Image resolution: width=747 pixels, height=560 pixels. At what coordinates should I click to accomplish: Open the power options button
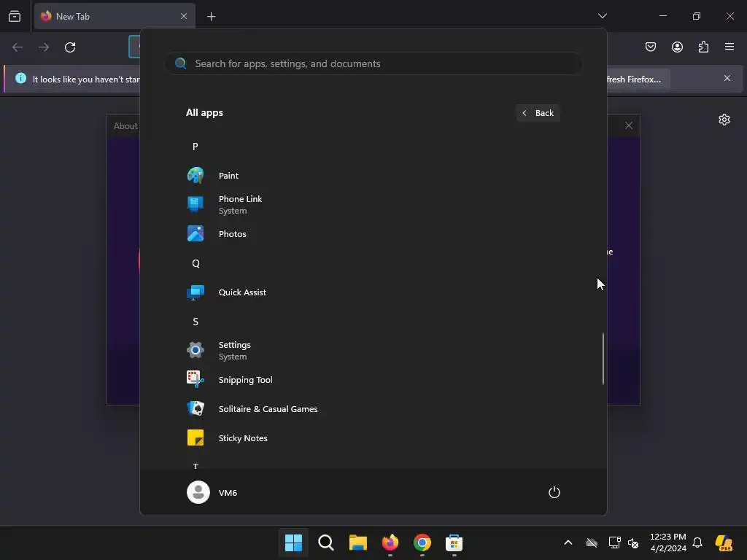coord(554,492)
